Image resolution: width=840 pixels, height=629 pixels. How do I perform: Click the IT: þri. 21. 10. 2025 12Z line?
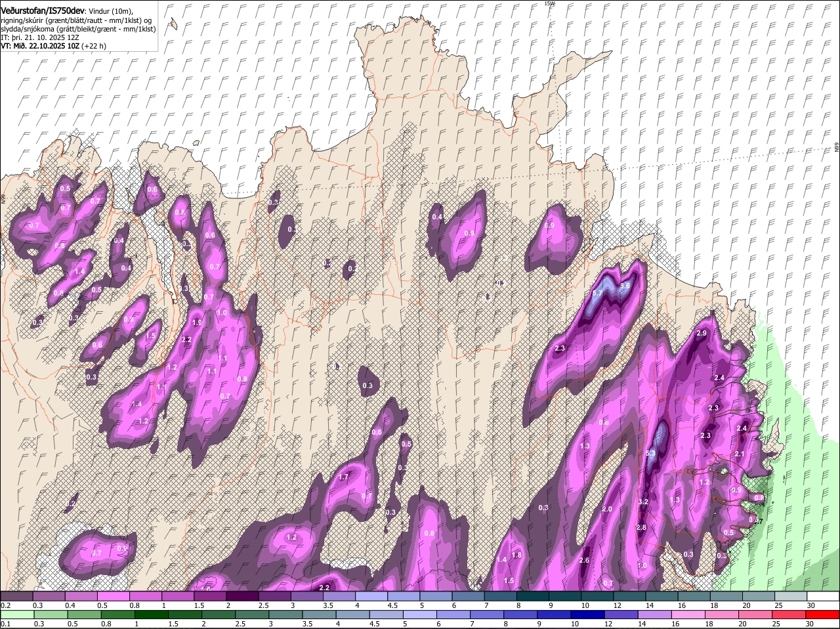click(40, 38)
